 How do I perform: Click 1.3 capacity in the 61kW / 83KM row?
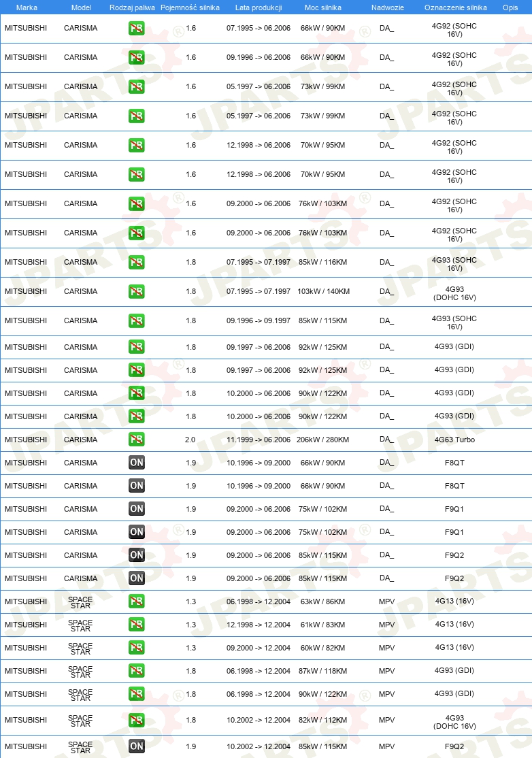(x=191, y=625)
